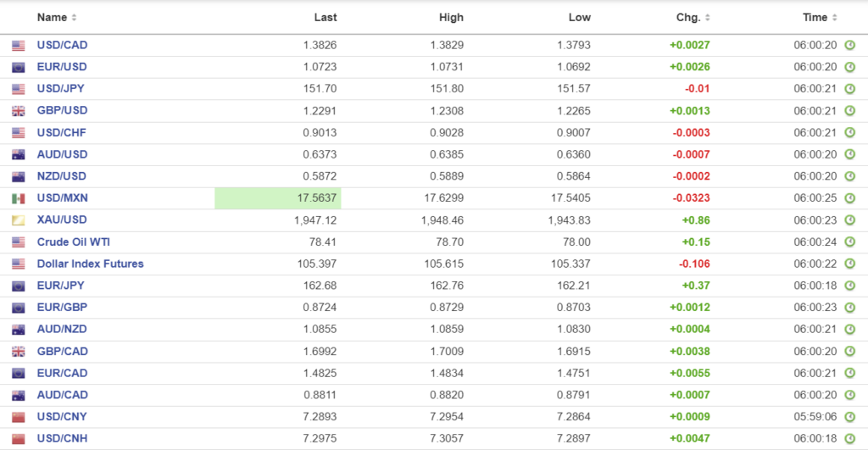Open the Dollar Index Futures link
This screenshot has height=450, width=868.
pyautogui.click(x=90, y=264)
